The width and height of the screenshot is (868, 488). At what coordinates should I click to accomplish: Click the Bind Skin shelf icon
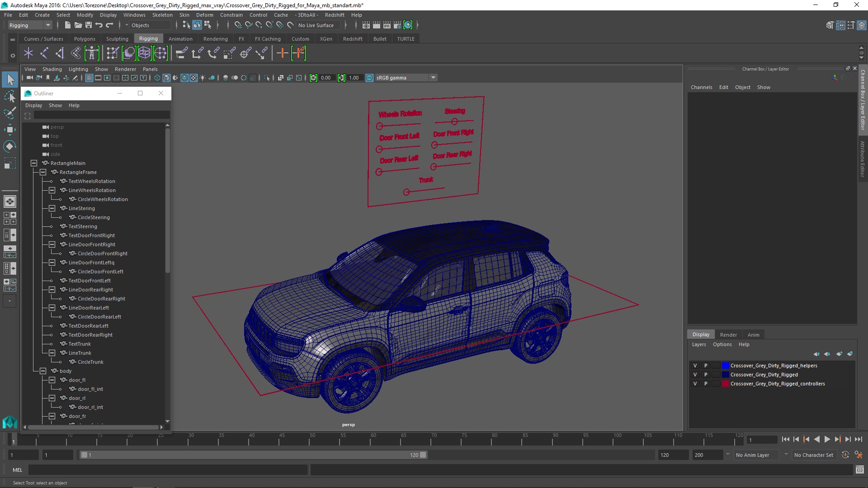tap(76, 53)
